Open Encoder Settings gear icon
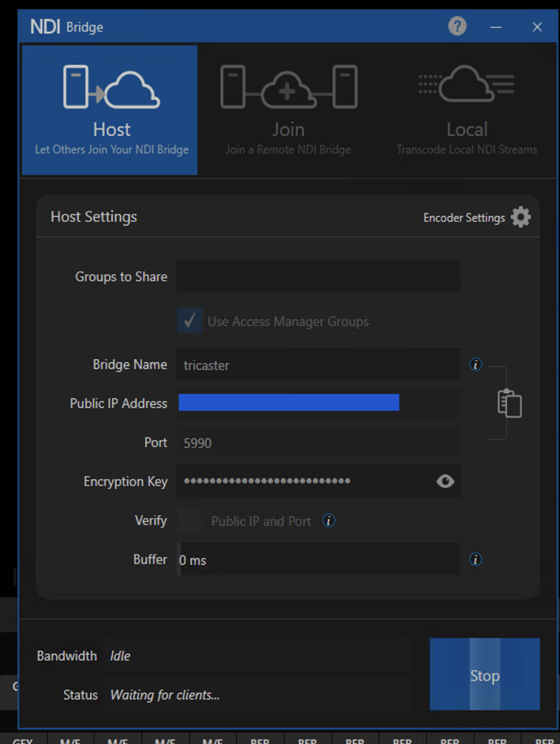The height and width of the screenshot is (744, 560). pos(521,217)
